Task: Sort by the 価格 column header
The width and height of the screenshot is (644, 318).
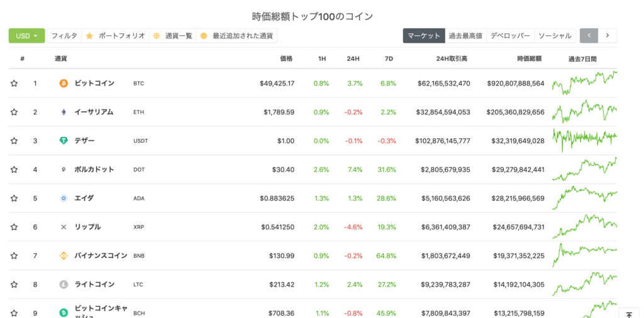Action: (x=286, y=58)
